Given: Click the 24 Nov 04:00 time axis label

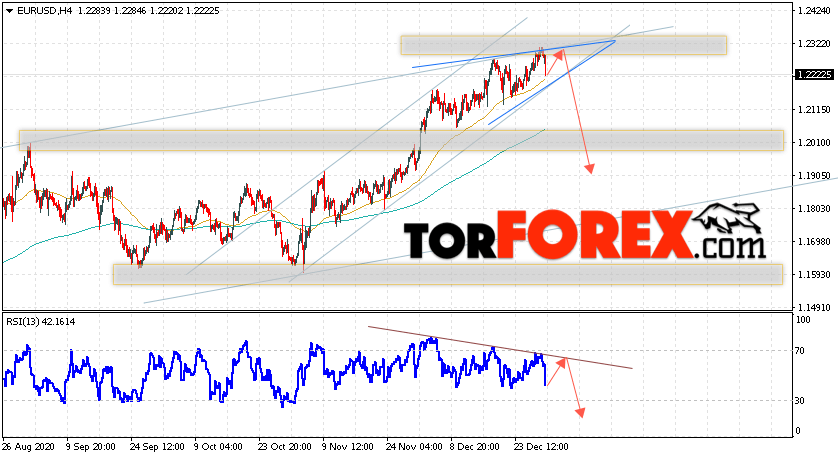Looking at the screenshot, I should (414, 447).
